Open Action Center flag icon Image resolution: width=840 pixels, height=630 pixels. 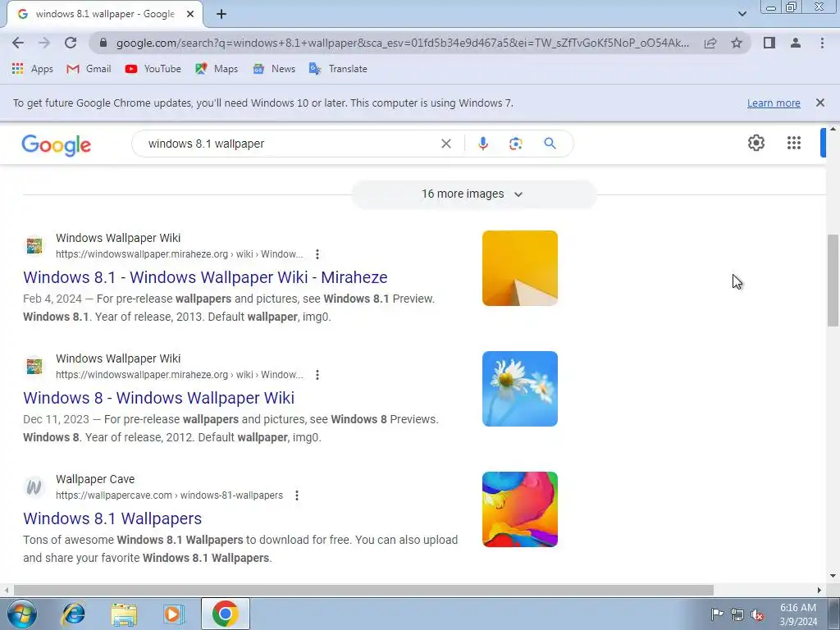[x=717, y=614]
